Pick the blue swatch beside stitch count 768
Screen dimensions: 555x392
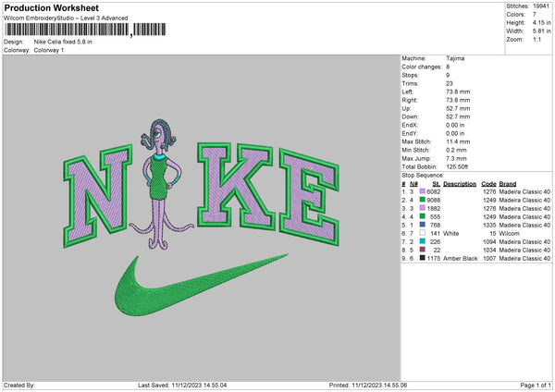(x=423, y=225)
